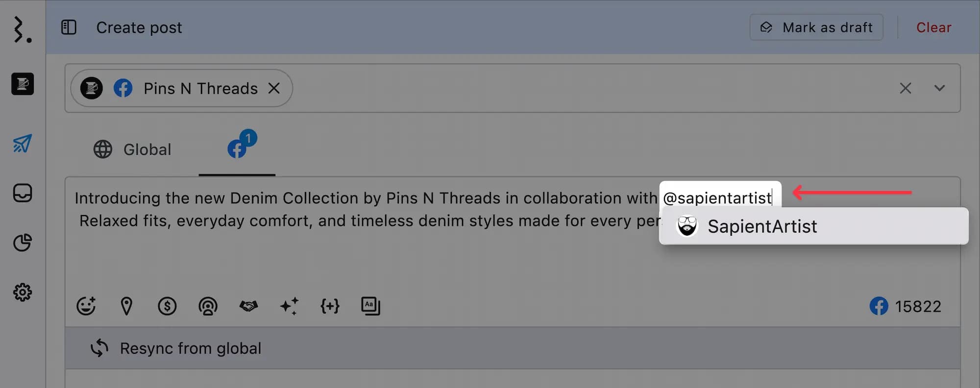Open the emoji picker icon

(86, 306)
